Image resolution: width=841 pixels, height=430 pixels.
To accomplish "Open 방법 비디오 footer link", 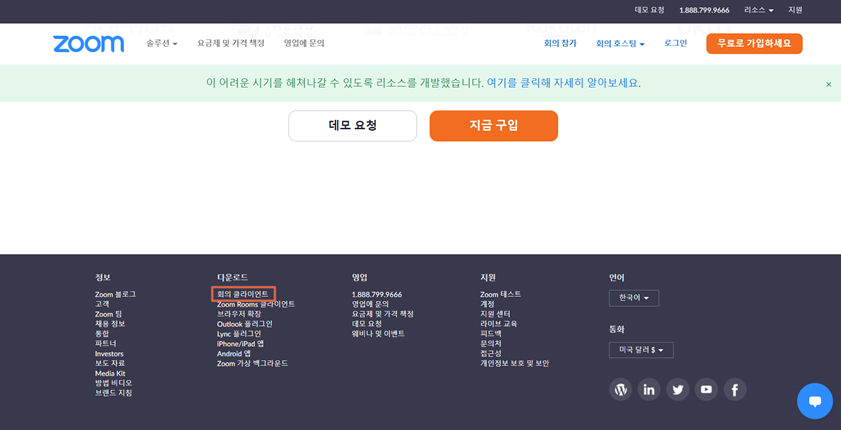I will pos(113,383).
